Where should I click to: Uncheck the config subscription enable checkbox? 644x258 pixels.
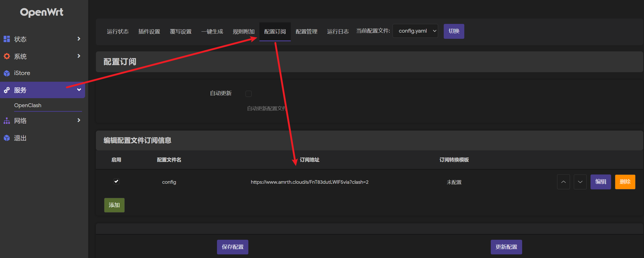[116, 182]
